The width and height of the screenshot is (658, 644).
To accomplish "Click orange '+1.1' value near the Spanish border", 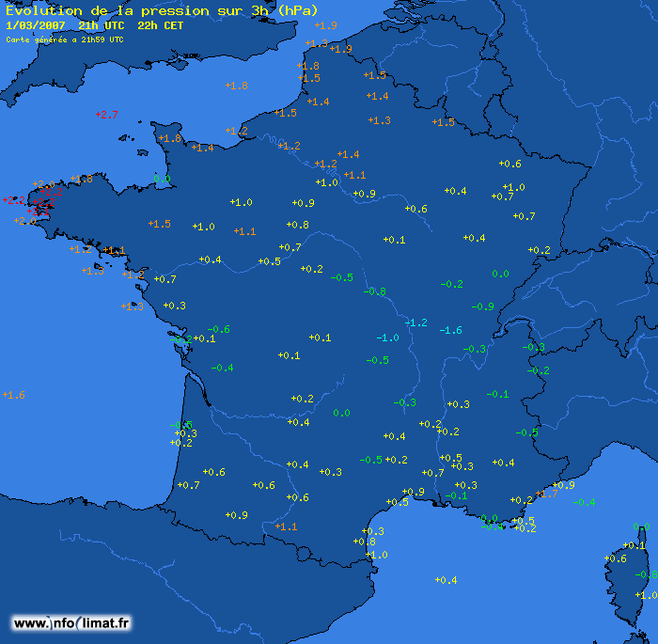I will click(x=286, y=526).
